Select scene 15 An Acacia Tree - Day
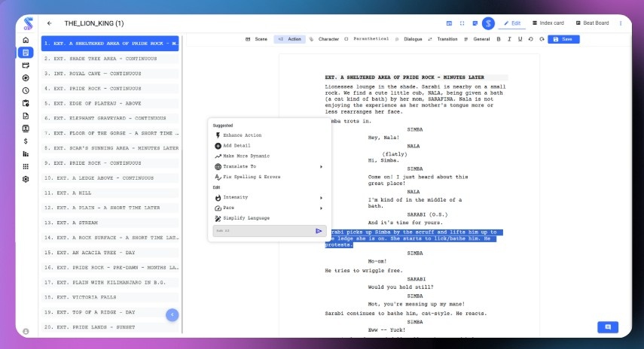 click(111, 253)
